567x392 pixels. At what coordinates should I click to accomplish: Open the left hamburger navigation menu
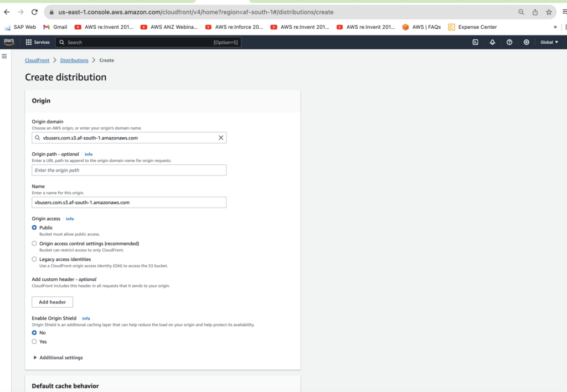[x=4, y=56]
